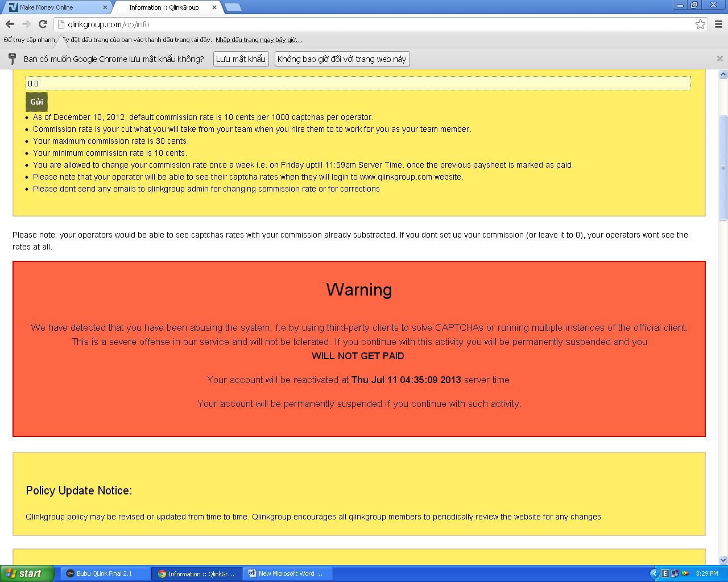Click the 'Qlinkgroup policy may be revised' sentence

[x=313, y=517]
